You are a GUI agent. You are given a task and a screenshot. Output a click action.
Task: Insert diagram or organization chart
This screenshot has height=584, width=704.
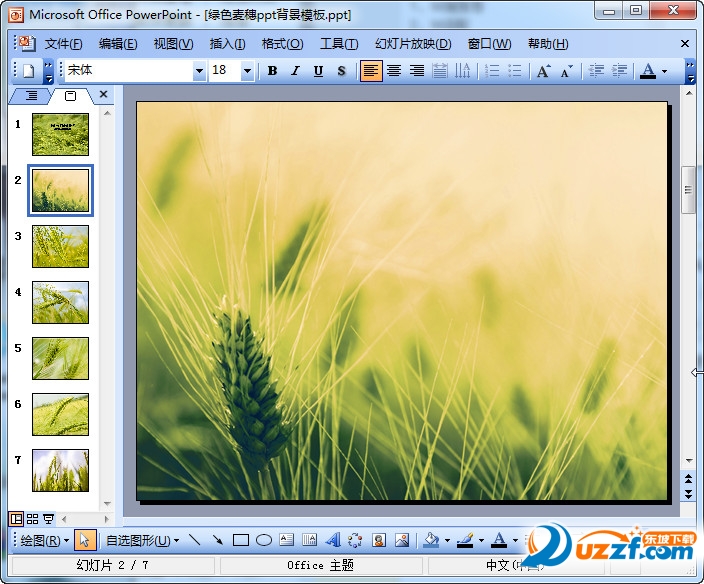click(355, 540)
